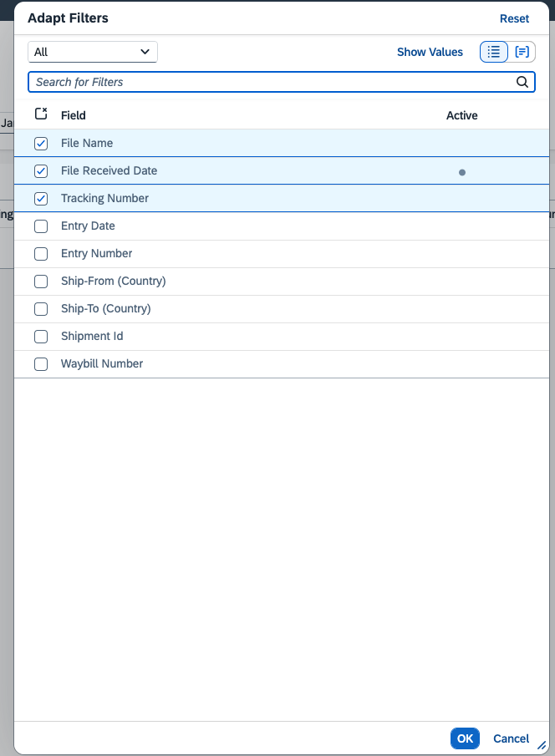Click the active indicator dot on File Received Date
Viewport: 555px width, 756px height.
[461, 172]
